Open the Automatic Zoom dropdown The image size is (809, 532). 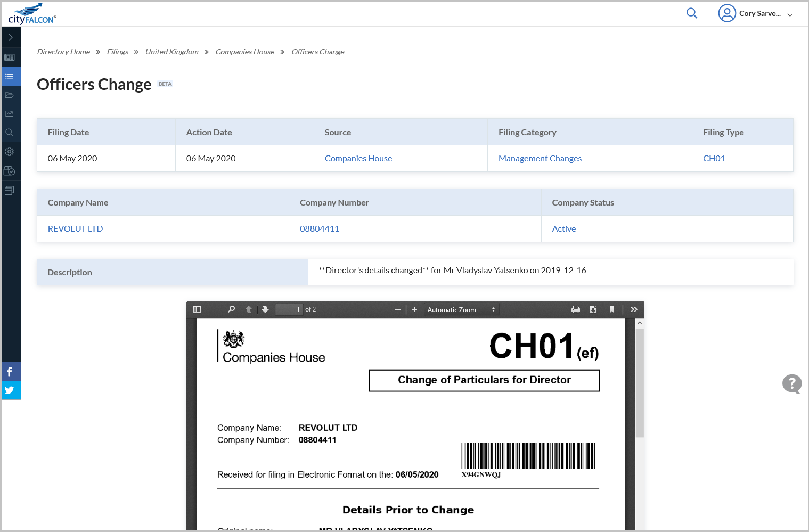click(461, 309)
